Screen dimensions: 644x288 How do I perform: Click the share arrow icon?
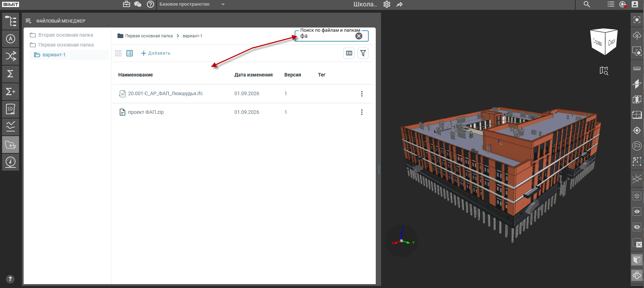[x=399, y=5]
